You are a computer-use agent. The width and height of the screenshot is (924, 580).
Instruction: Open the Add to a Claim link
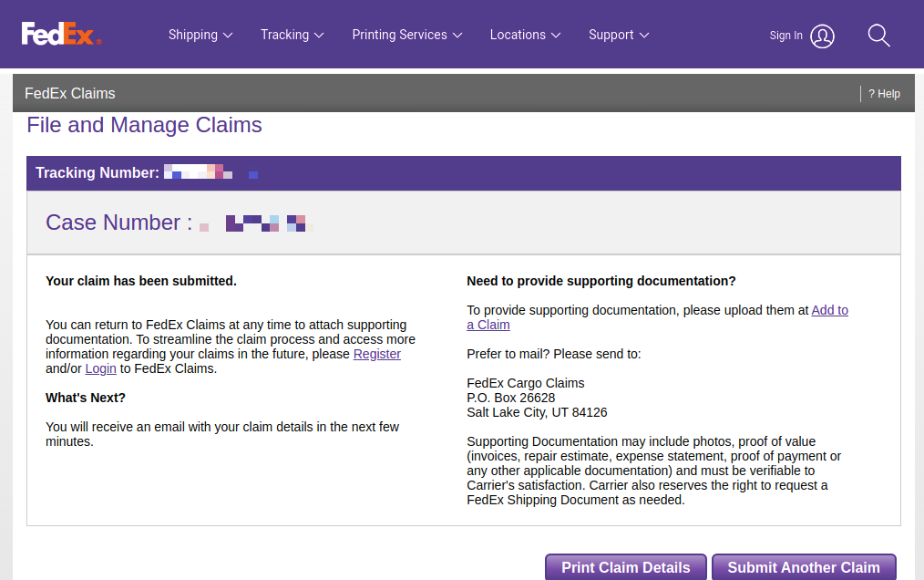coord(829,310)
